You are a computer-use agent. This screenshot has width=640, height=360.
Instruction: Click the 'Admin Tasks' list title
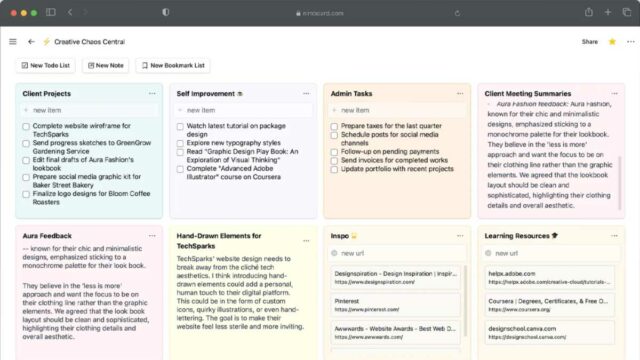351,93
